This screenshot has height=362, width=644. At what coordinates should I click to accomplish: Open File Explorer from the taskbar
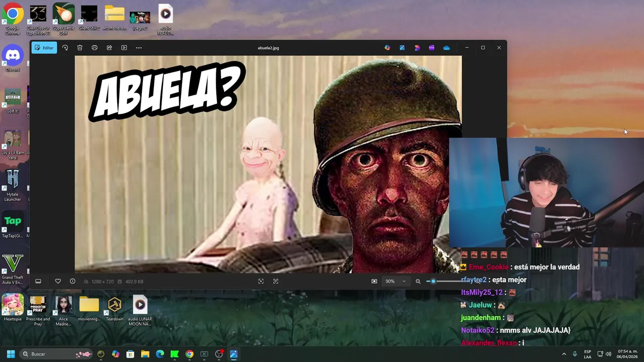click(145, 354)
